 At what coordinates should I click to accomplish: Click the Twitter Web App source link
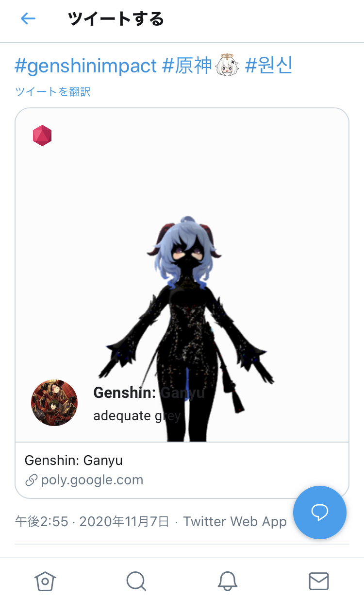point(235,522)
